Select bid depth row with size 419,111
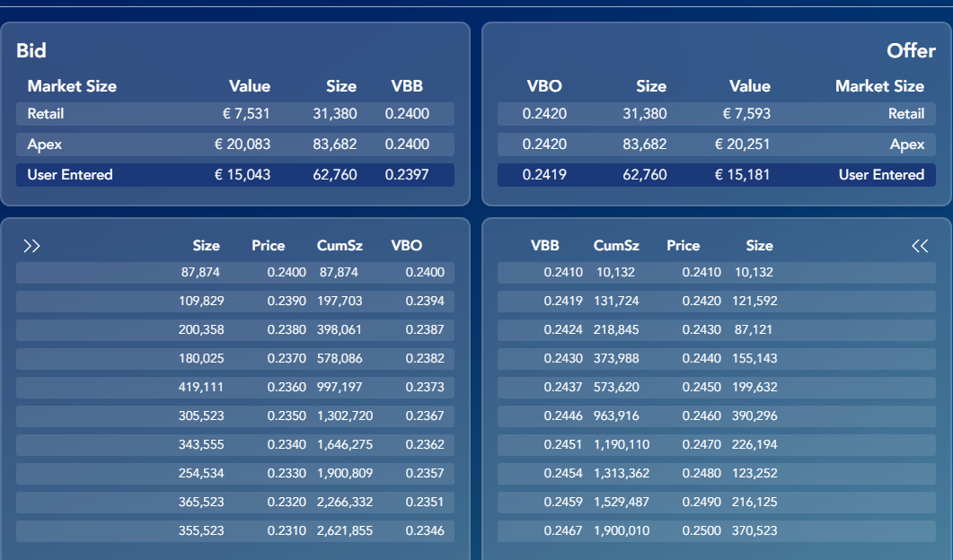The image size is (953, 560). pos(235,388)
